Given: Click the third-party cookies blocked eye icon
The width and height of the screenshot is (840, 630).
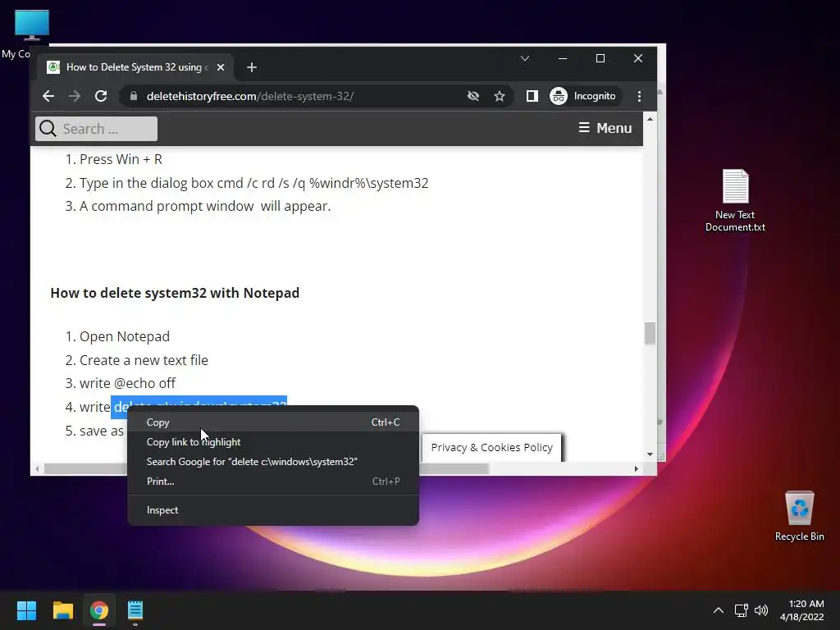Looking at the screenshot, I should (x=473, y=96).
